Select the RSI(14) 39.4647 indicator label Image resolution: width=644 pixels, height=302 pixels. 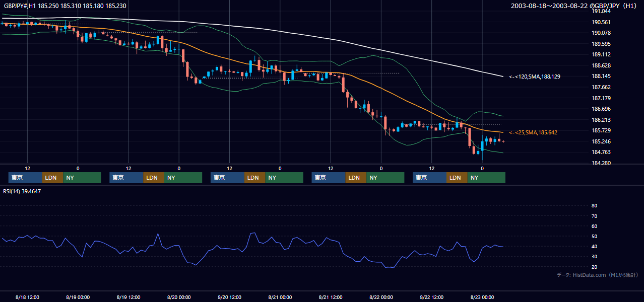22,191
